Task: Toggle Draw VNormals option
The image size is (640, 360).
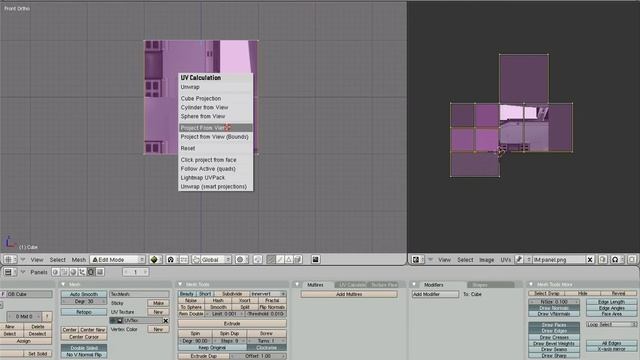Action: (x=554, y=314)
